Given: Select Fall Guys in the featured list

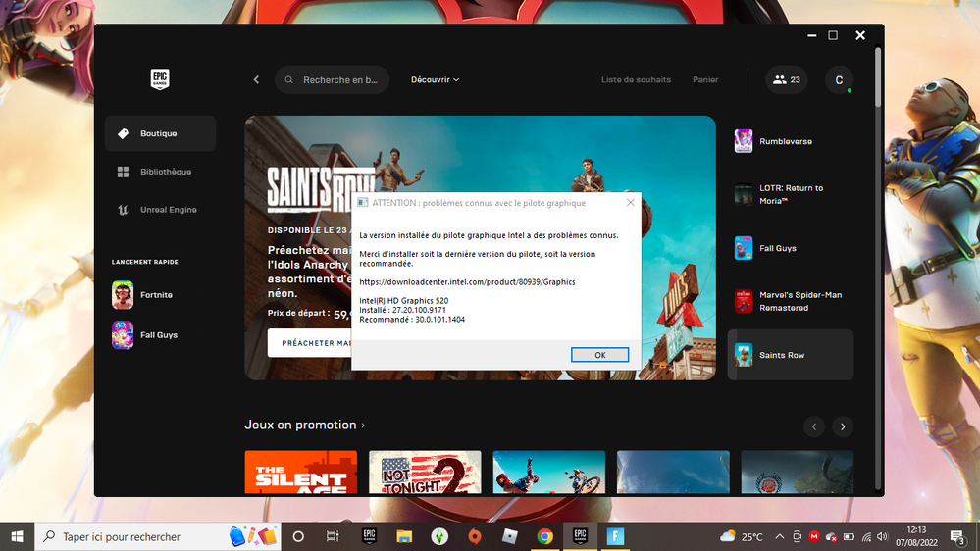Looking at the screenshot, I should pyautogui.click(x=790, y=248).
